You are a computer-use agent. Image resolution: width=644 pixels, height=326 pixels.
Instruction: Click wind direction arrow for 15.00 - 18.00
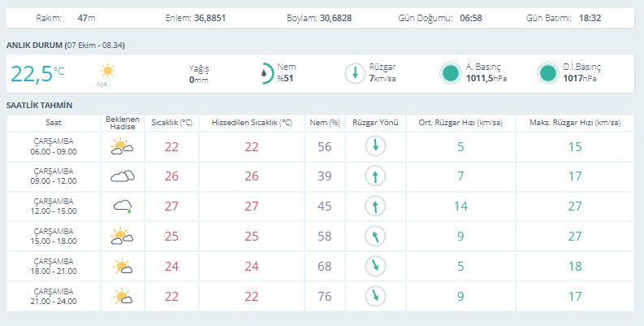(x=375, y=237)
